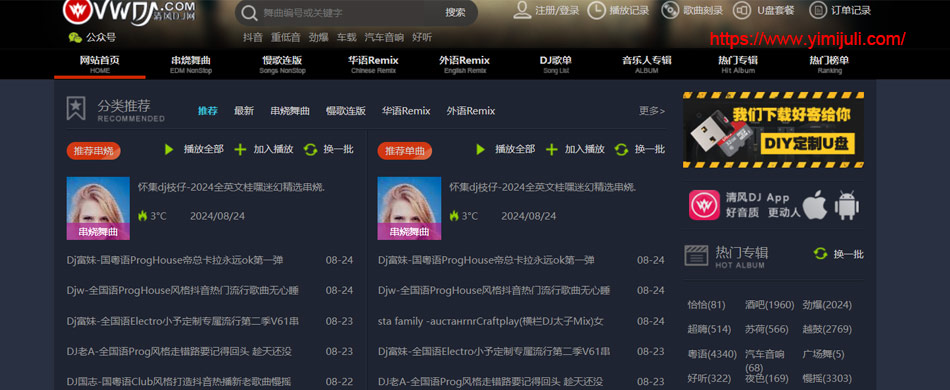950x390 pixels.
Task: Click add-to-play plus icon in 推荐串烧
Action: tap(241, 149)
